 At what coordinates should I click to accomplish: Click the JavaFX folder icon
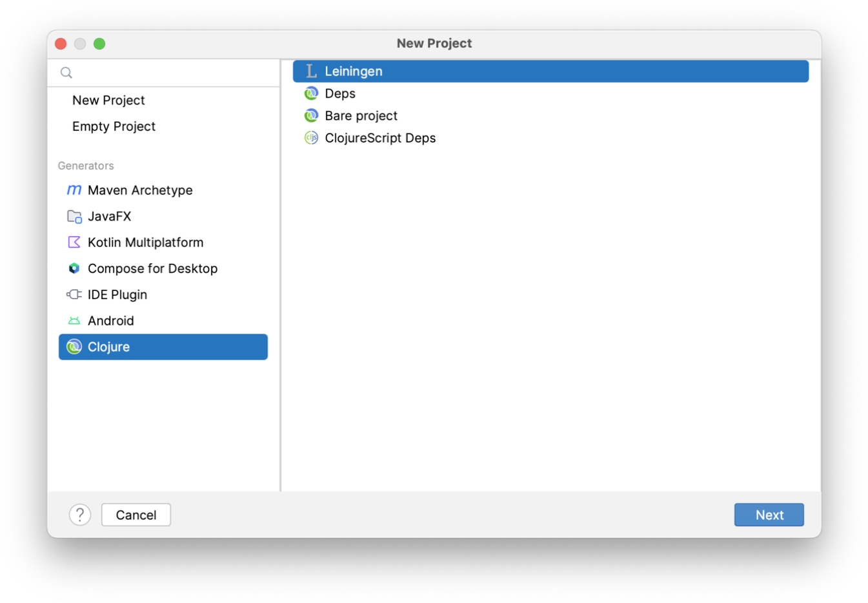point(74,216)
